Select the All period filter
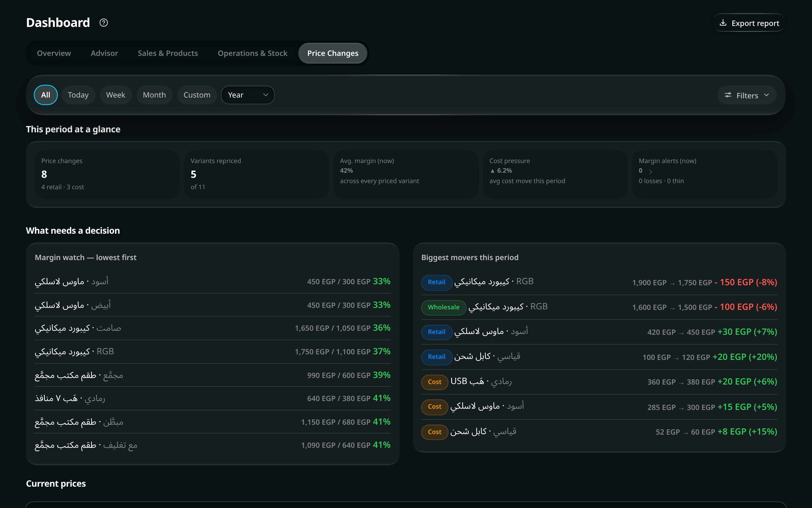 pyautogui.click(x=46, y=95)
